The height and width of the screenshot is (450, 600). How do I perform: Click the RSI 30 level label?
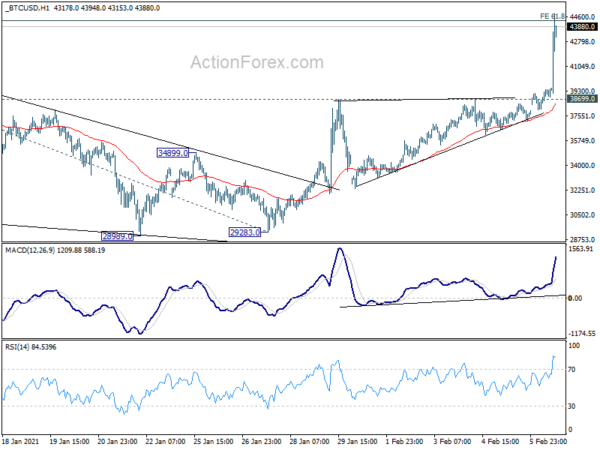[572, 406]
